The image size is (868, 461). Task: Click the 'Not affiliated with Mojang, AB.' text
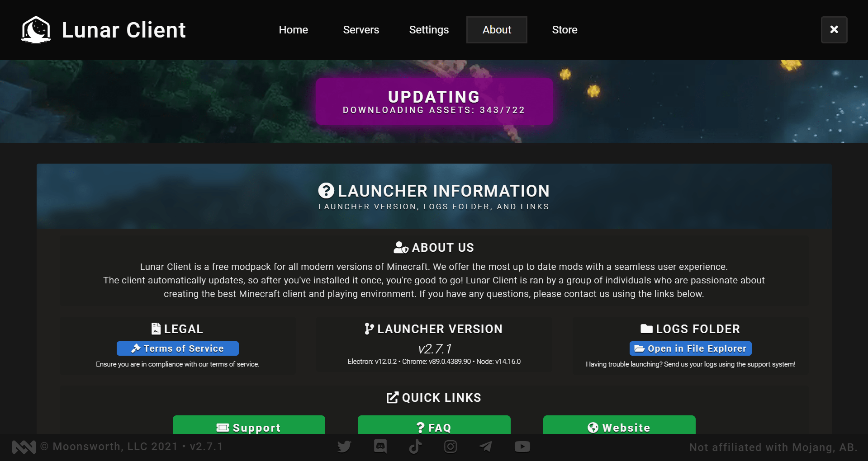pyautogui.click(x=773, y=447)
